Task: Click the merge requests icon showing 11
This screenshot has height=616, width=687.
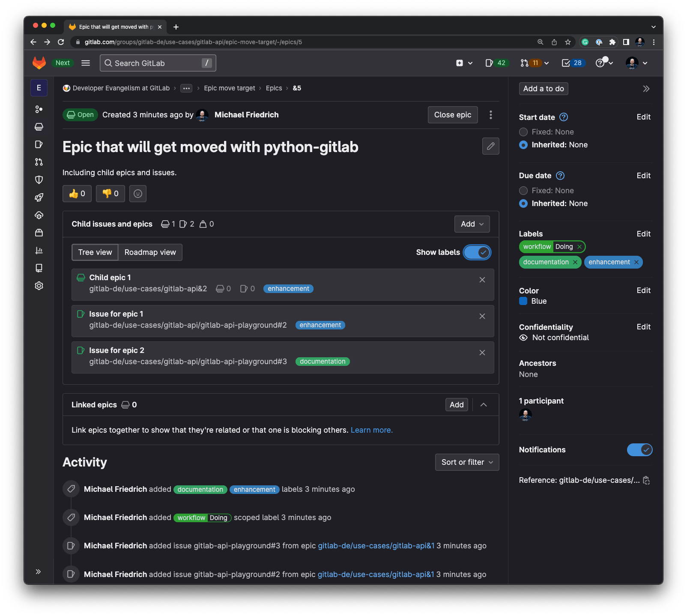Action: tap(531, 63)
